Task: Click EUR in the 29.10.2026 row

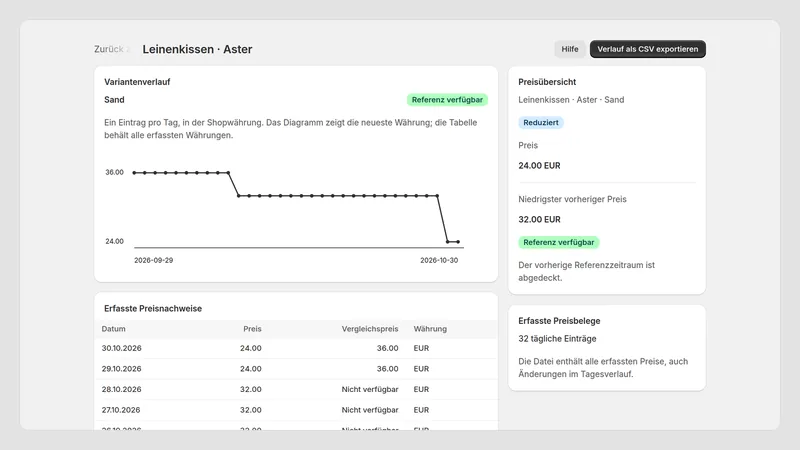Action: click(x=421, y=368)
